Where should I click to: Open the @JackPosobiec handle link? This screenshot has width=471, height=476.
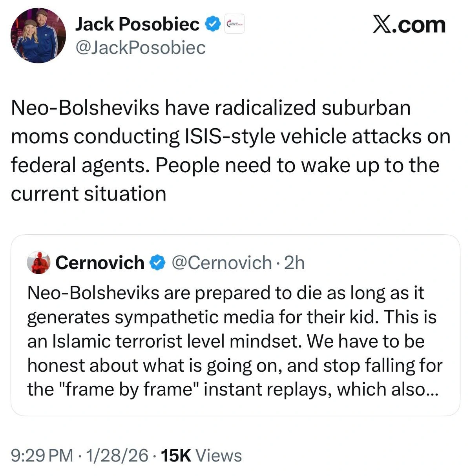(140, 47)
